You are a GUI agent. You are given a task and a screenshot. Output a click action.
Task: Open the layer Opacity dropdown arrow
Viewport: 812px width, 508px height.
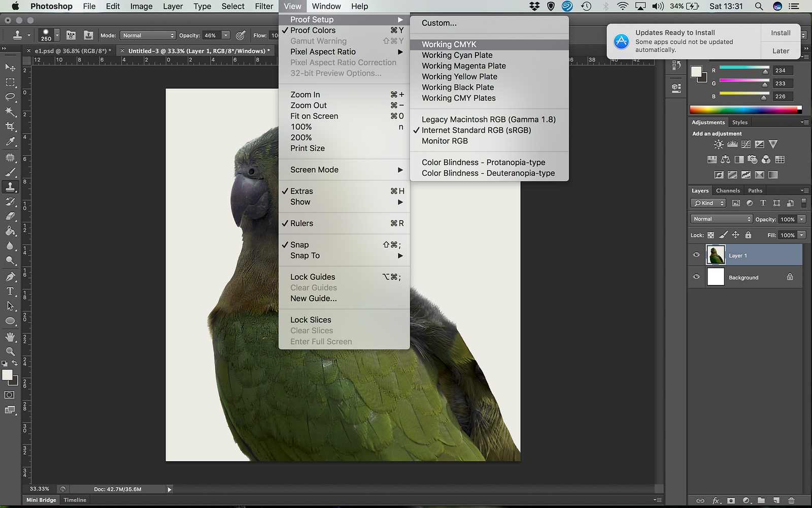(802, 219)
